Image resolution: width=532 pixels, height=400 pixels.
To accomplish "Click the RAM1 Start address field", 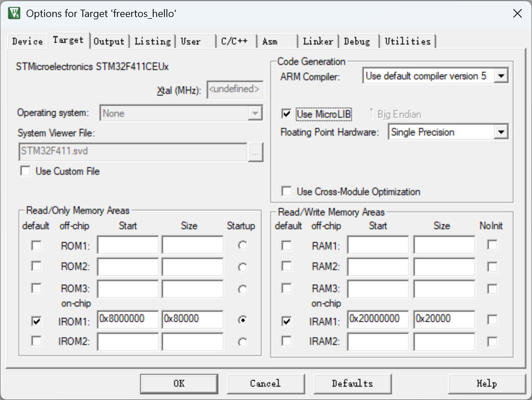I will [x=378, y=245].
